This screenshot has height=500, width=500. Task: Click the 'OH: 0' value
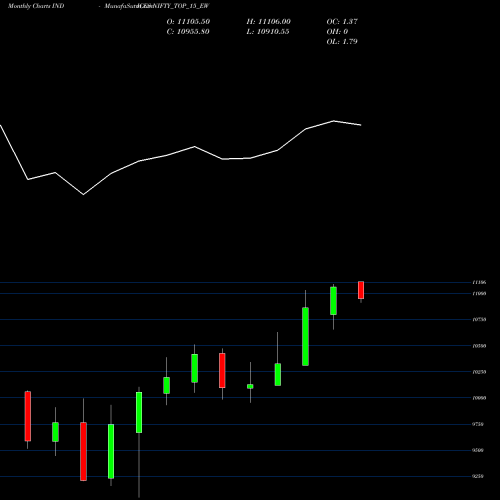point(337,32)
